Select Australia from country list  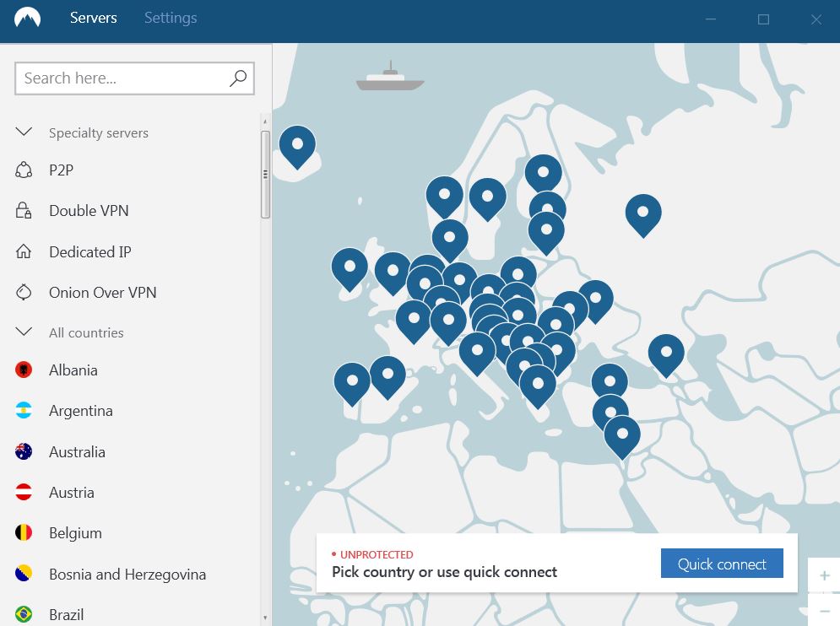(x=77, y=452)
